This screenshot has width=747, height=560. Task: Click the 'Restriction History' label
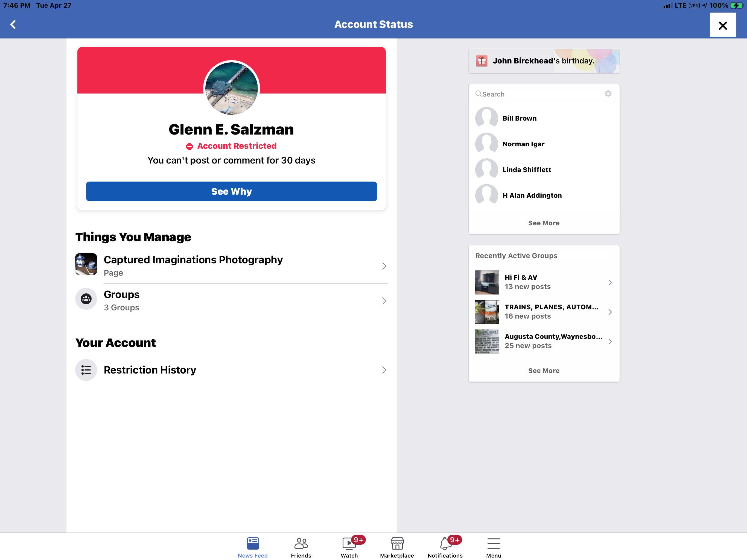coord(150,370)
